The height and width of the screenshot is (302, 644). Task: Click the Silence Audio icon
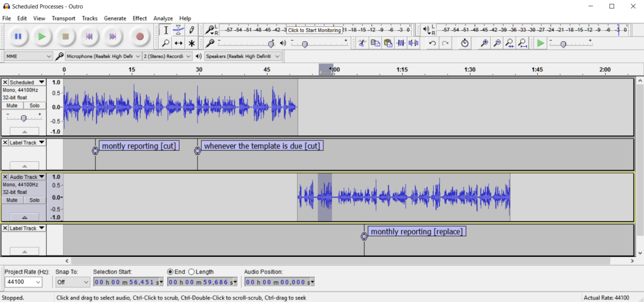point(414,43)
